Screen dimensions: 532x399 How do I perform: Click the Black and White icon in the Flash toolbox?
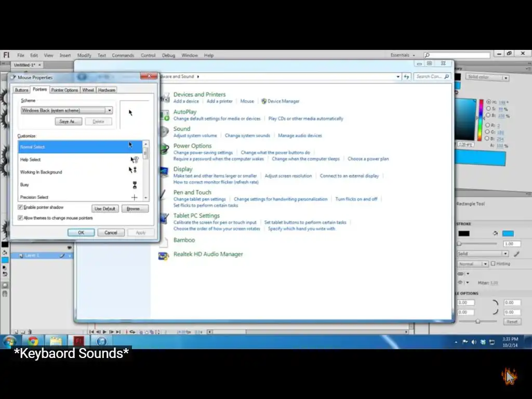[5, 268]
